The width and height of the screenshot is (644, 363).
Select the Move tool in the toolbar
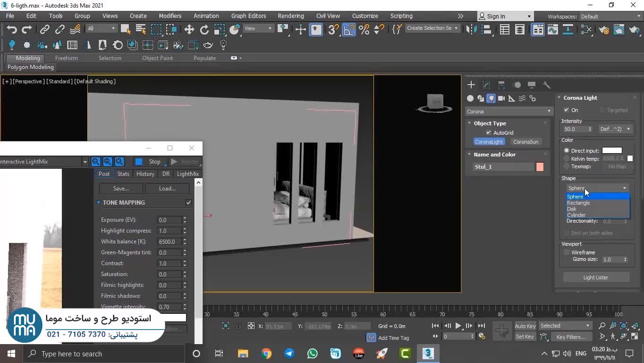click(x=189, y=29)
